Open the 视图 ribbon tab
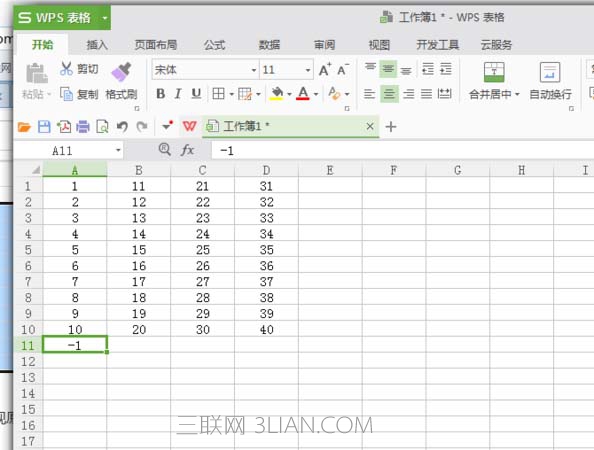 coord(379,45)
